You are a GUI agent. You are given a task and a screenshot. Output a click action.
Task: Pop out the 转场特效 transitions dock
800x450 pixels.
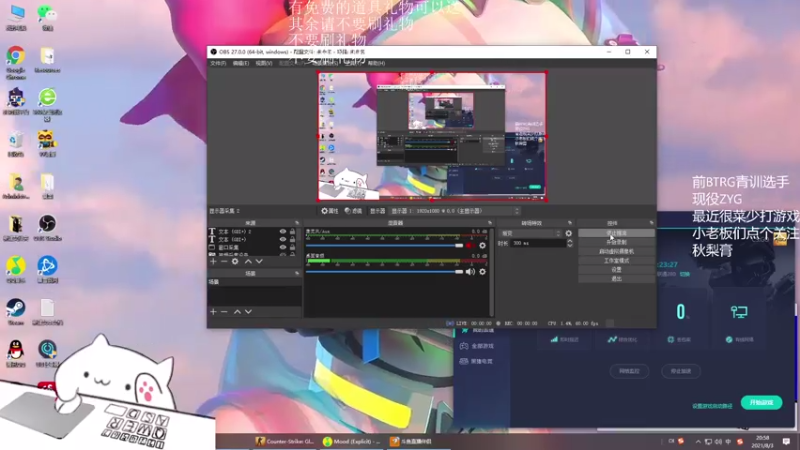pos(570,223)
